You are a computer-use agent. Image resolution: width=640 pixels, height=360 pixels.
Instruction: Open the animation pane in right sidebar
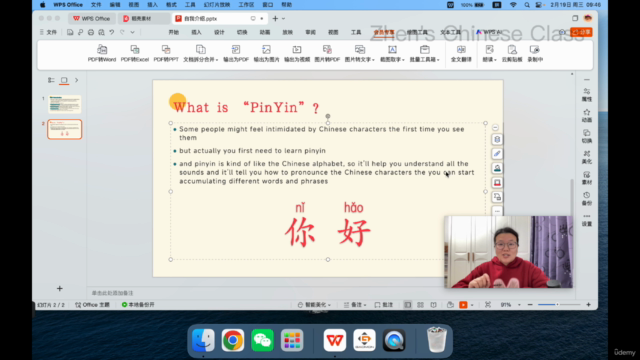pyautogui.click(x=587, y=116)
